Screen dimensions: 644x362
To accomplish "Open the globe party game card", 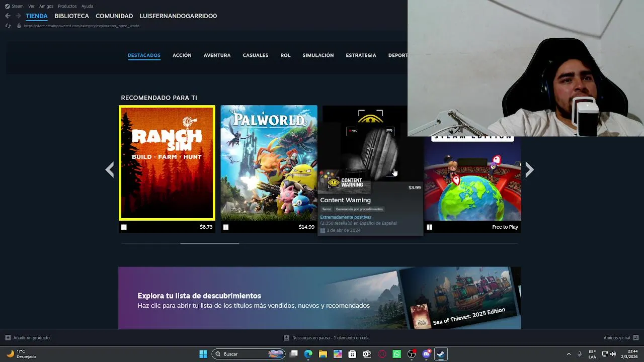I will click(472, 178).
